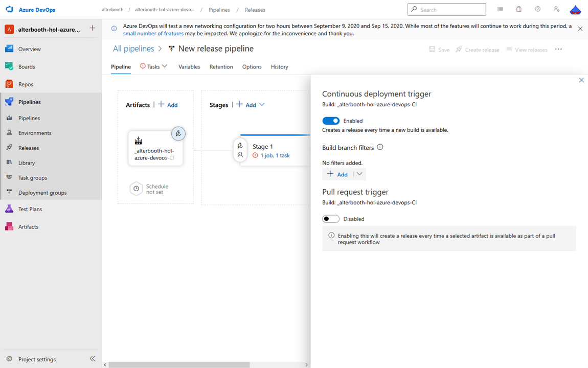Toggle the Continuous deployment trigger Enabled switch
The width and height of the screenshot is (588, 368).
(x=331, y=121)
